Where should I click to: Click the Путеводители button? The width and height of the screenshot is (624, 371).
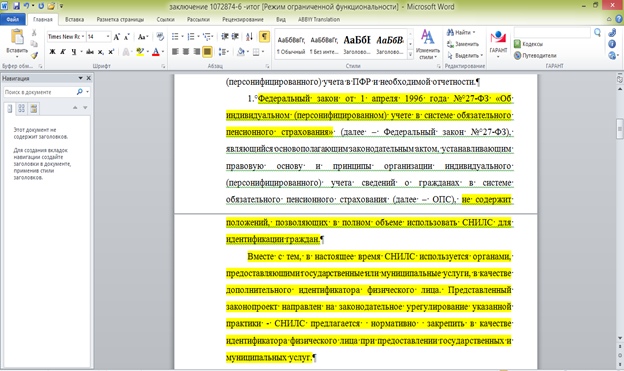pyautogui.click(x=535, y=55)
